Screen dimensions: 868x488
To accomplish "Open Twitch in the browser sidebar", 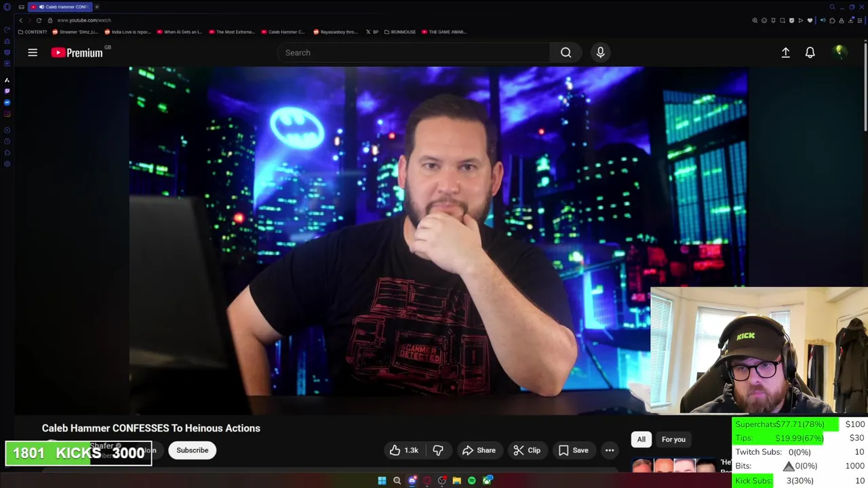I will (x=7, y=91).
